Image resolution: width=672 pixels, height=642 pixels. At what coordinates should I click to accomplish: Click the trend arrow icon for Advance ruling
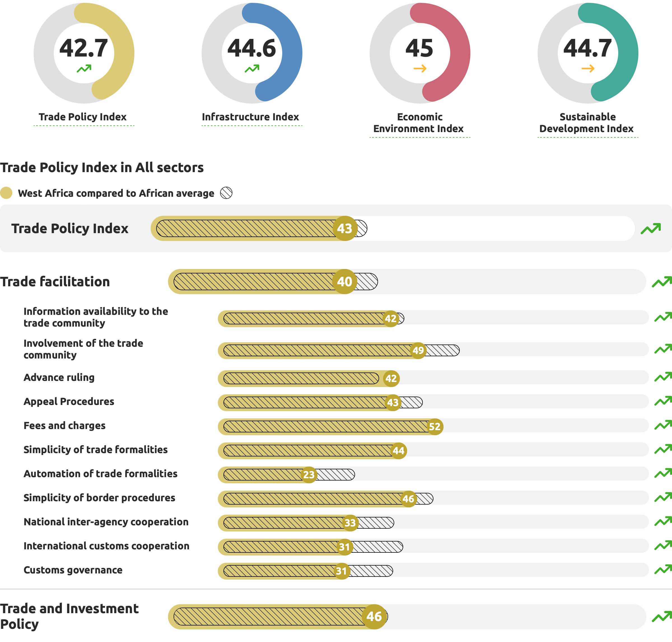(663, 377)
